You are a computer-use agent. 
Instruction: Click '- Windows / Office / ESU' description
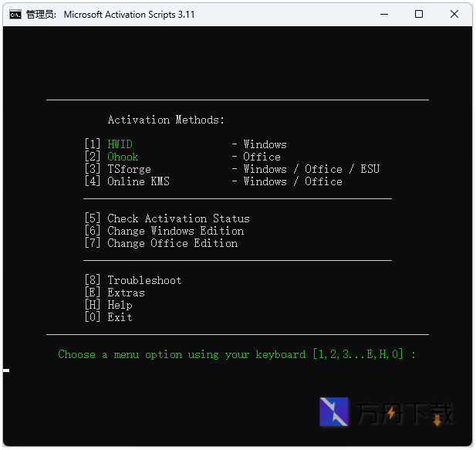306,169
